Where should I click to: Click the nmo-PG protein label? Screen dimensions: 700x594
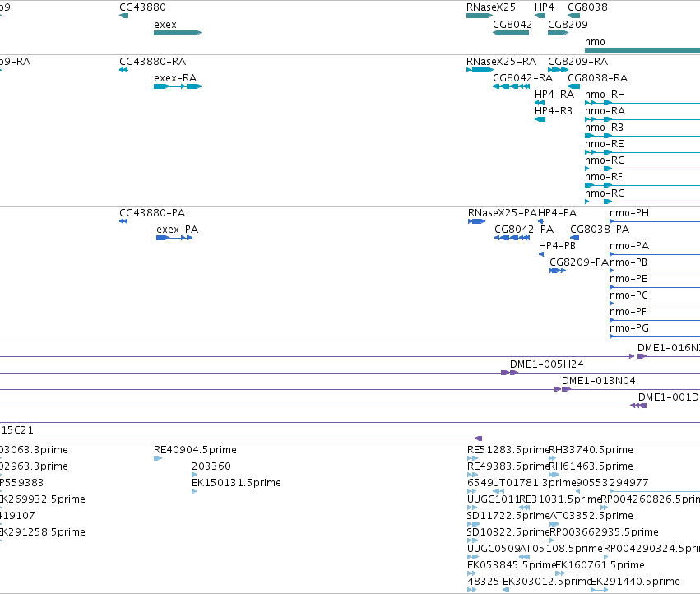pyautogui.click(x=629, y=329)
